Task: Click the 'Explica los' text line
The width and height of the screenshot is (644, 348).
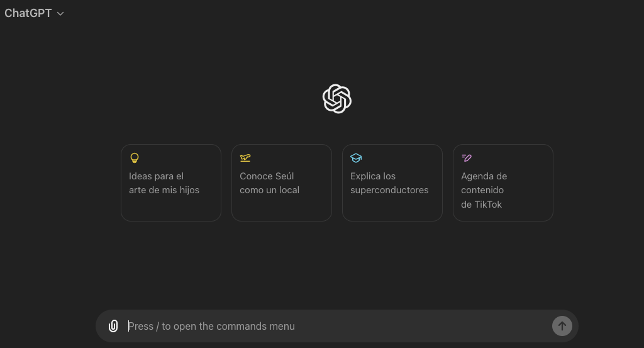Action: click(x=373, y=176)
